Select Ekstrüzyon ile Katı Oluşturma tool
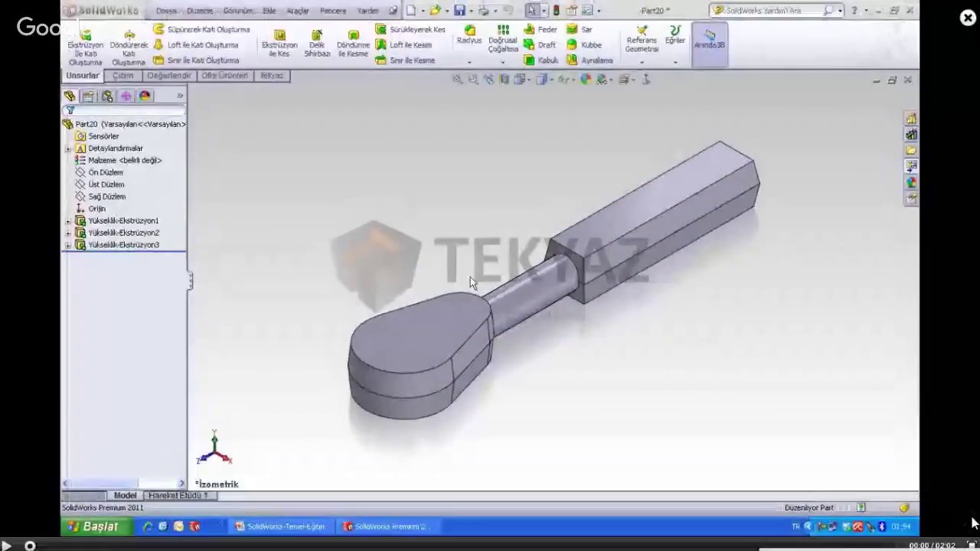 tap(85, 47)
